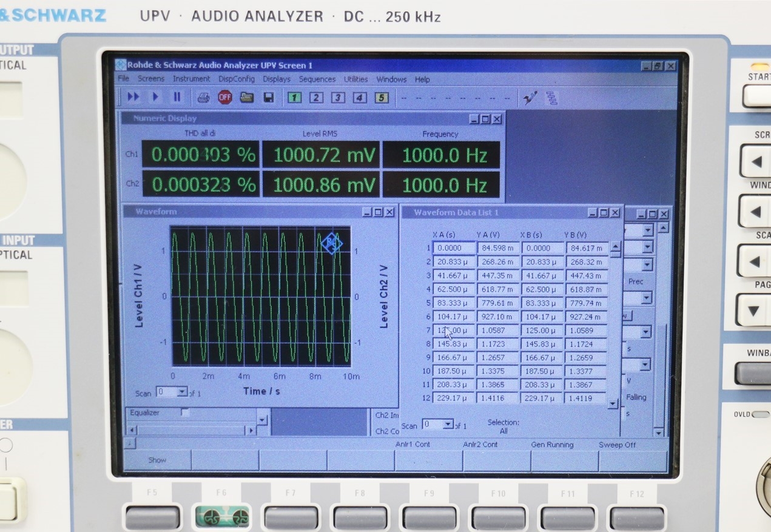Open the Scan dropdown in the Waveform window

point(182,392)
